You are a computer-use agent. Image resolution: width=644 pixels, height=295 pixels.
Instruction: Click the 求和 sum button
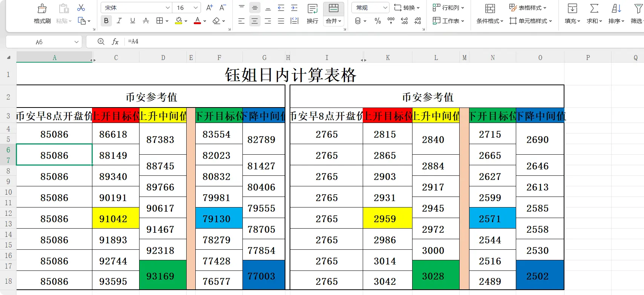tap(594, 14)
